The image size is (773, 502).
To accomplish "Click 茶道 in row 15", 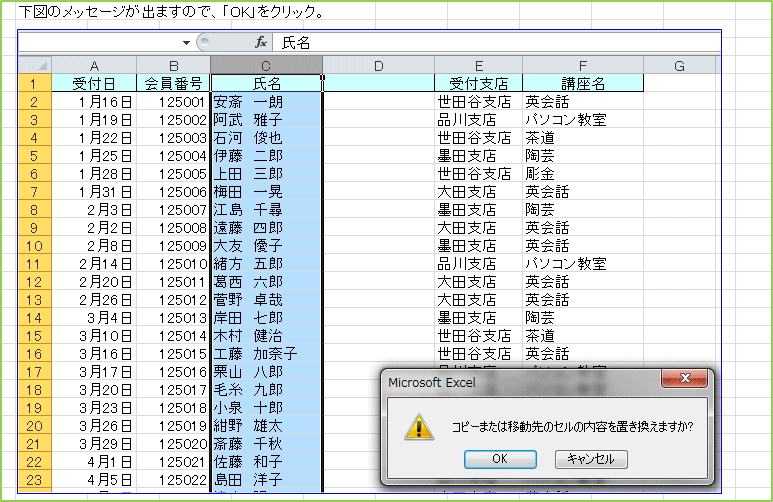I will tap(583, 336).
